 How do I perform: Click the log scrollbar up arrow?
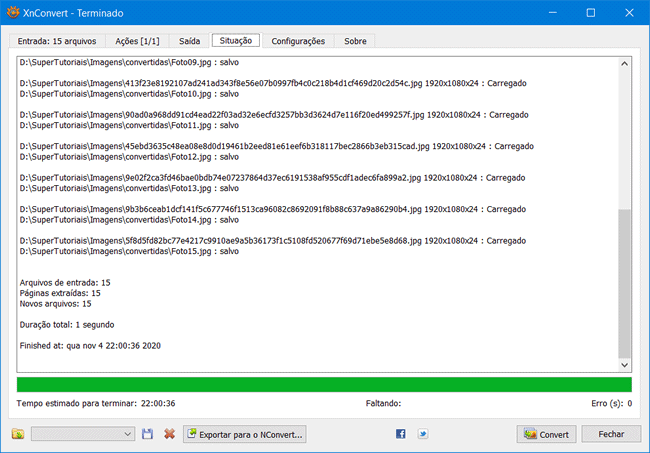625,64
